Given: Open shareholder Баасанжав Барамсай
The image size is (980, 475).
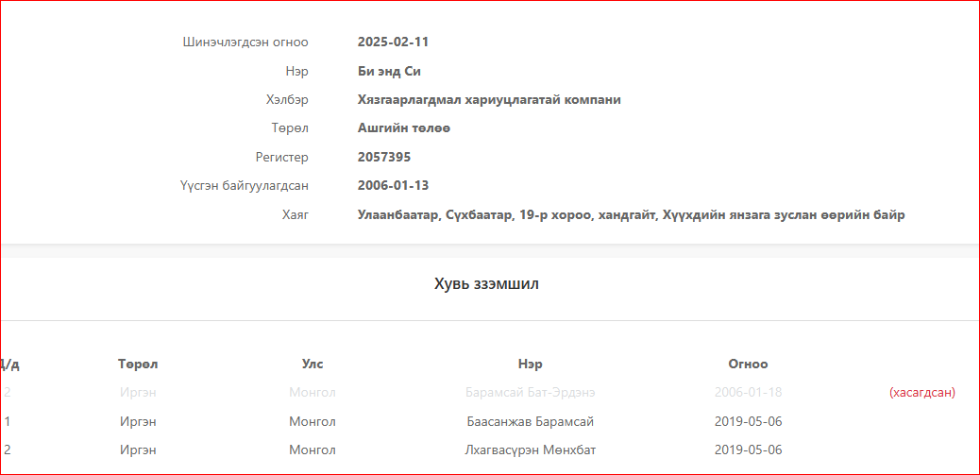Looking at the screenshot, I should coord(530,421).
